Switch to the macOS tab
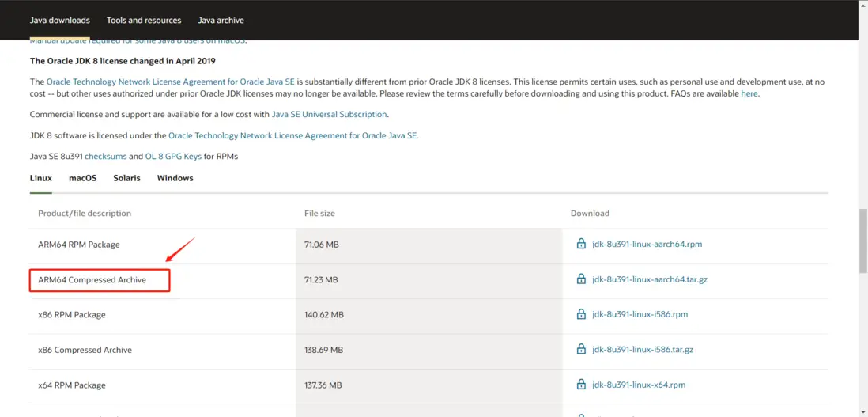The image size is (868, 417). tap(82, 178)
